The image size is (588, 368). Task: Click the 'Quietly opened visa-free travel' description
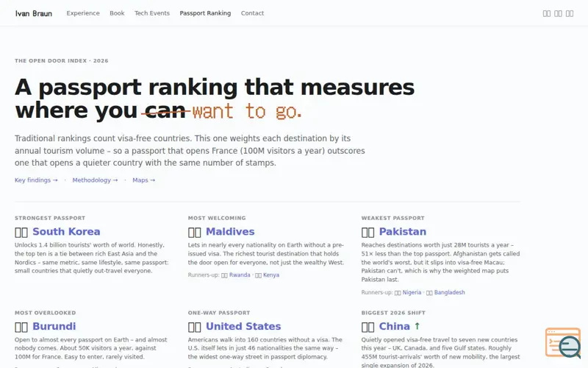point(440,353)
